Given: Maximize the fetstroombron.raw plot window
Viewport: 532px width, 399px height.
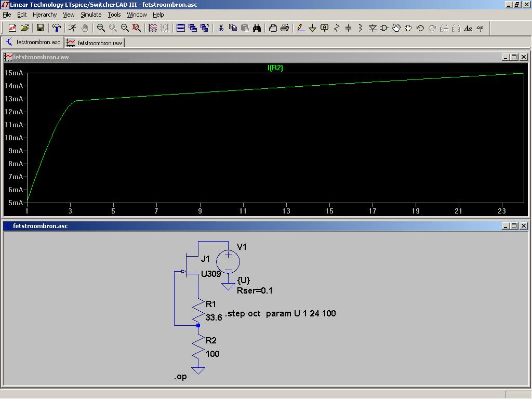Looking at the screenshot, I should pos(514,57).
